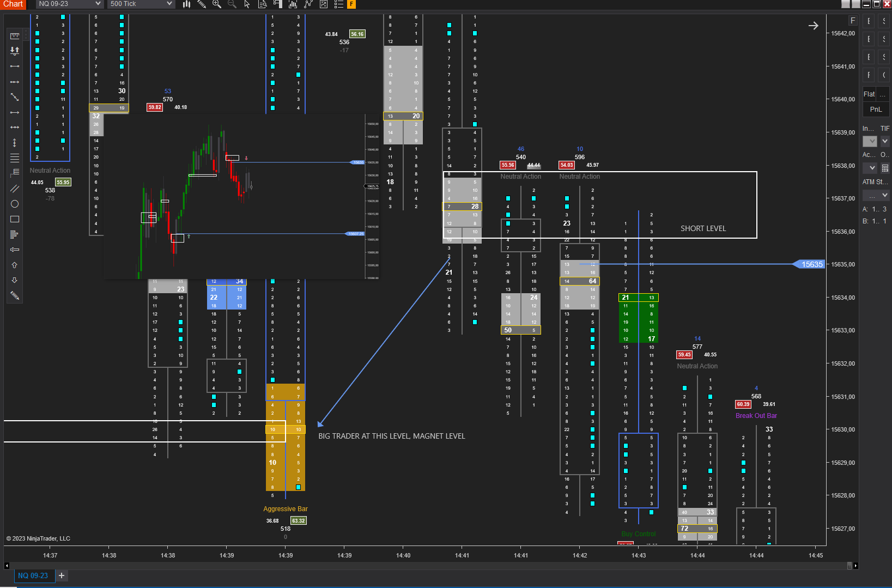Open the chart properties icon
The image size is (892, 588).
click(323, 4)
